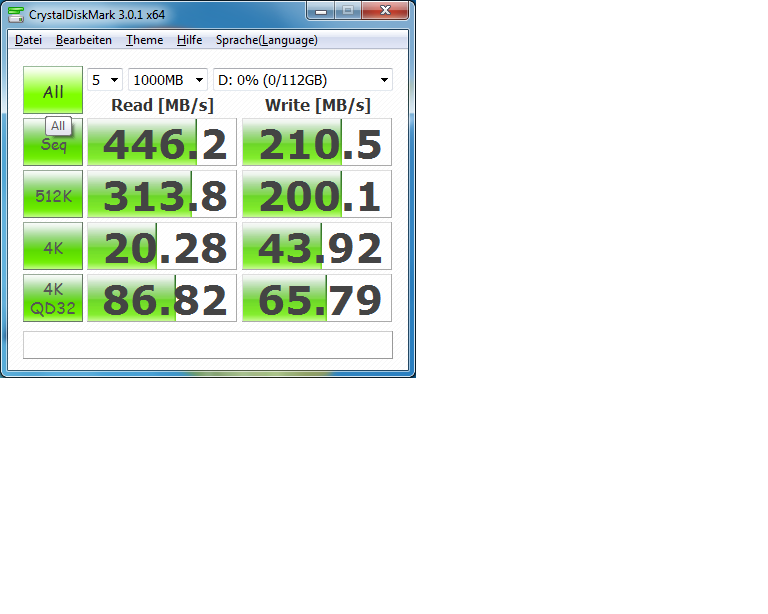
Task: Run the Seq sequential test
Action: [53, 142]
